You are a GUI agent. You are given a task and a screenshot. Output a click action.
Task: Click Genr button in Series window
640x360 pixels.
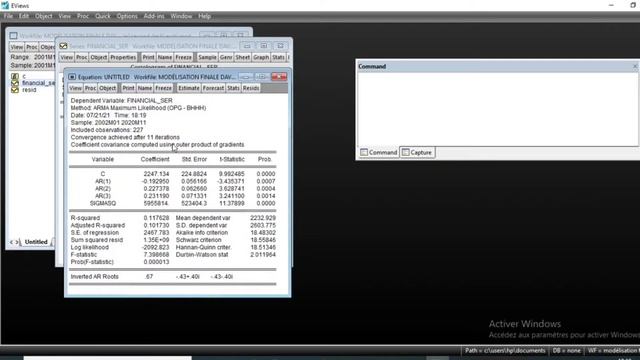[226, 58]
